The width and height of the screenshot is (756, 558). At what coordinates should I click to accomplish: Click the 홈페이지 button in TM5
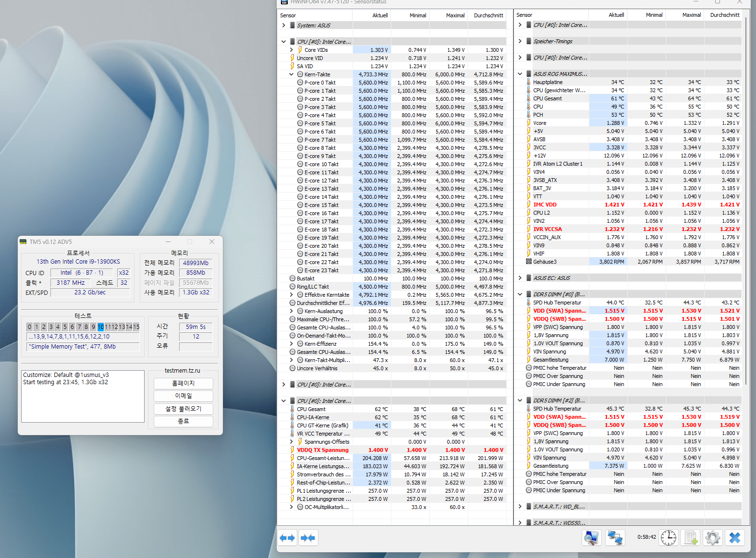(183, 383)
